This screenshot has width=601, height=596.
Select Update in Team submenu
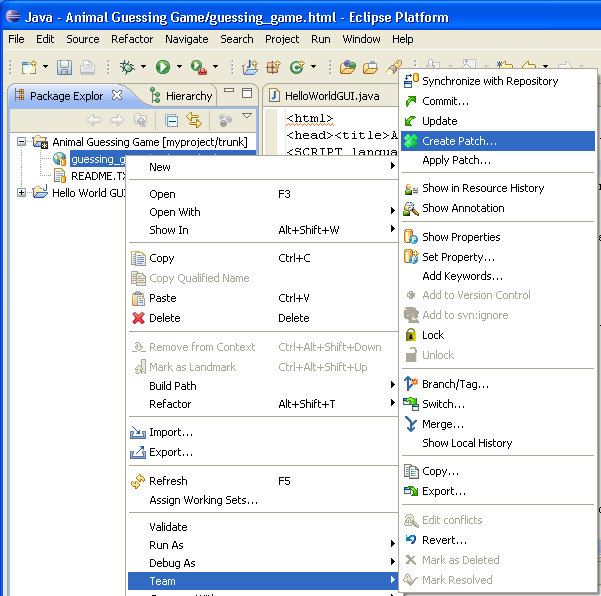tap(498, 121)
